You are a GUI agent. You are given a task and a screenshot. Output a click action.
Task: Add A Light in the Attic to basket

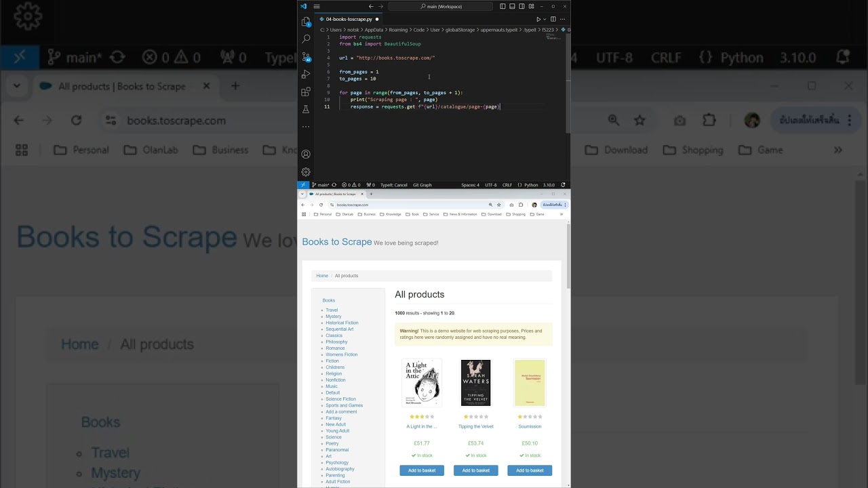(x=422, y=470)
